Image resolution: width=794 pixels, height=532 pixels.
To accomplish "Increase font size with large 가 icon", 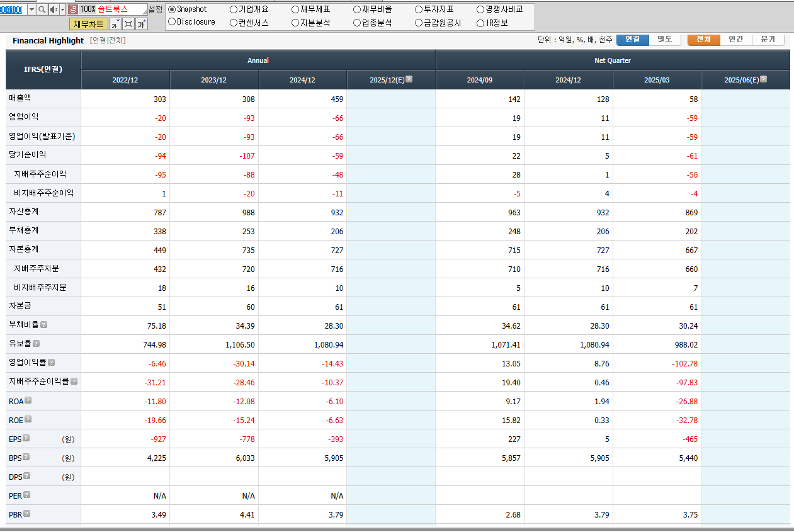I will pos(142,24).
